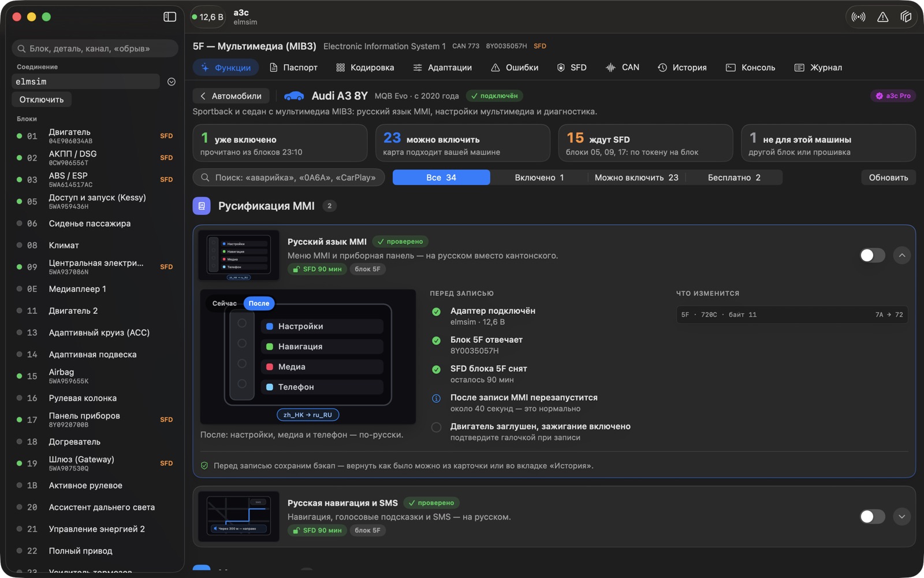This screenshot has height=578, width=924.
Task: Click the Audi A3 8Y car icon
Action: pyautogui.click(x=294, y=96)
